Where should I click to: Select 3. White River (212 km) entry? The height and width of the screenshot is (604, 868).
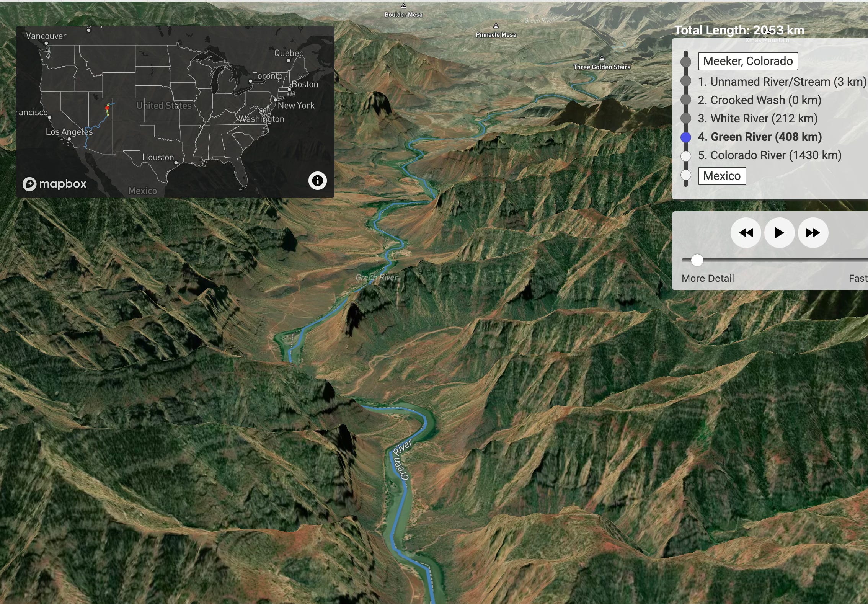pyautogui.click(x=757, y=119)
